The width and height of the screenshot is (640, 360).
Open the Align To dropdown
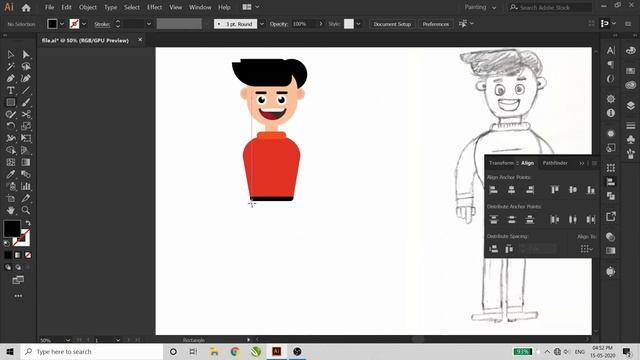click(587, 249)
